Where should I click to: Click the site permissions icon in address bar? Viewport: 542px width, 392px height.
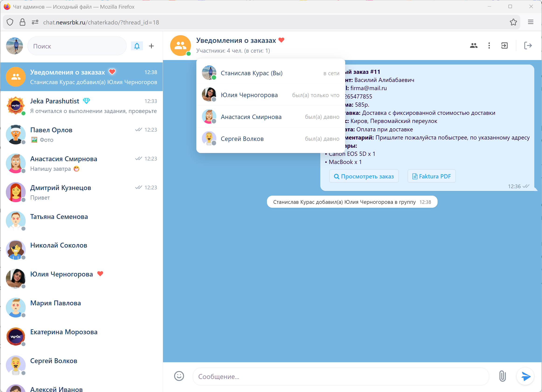coord(35,22)
